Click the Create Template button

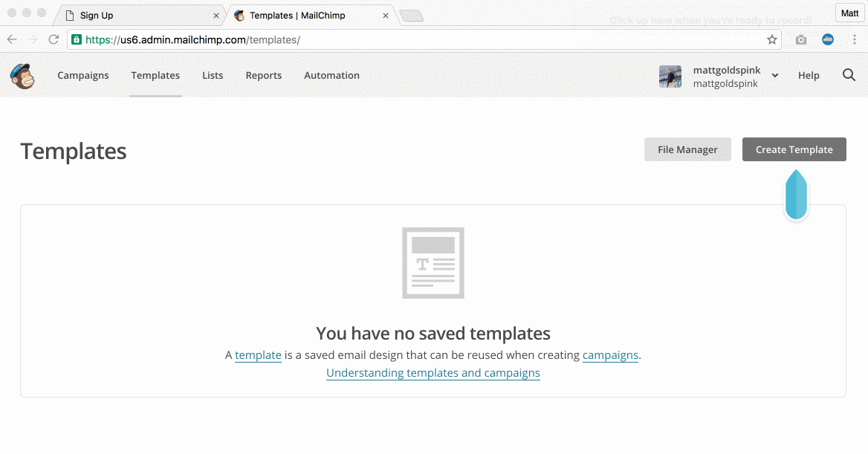(794, 149)
